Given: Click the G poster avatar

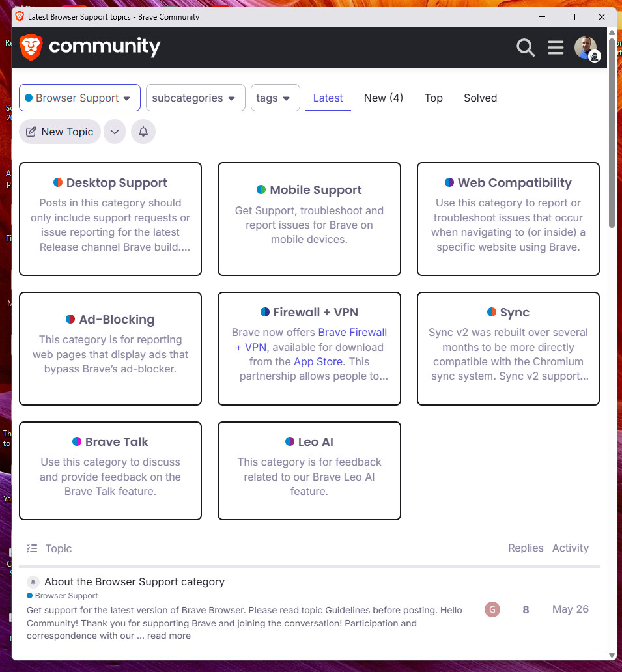Looking at the screenshot, I should coord(492,609).
